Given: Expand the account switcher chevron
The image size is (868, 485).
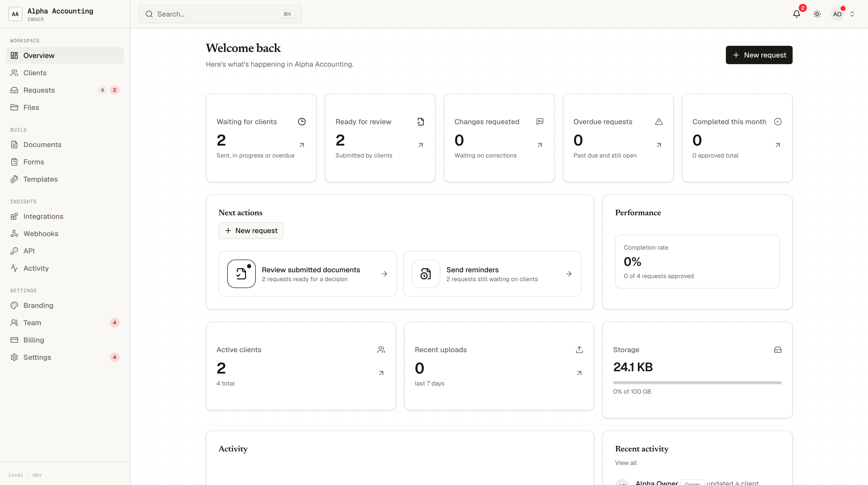Looking at the screenshot, I should pos(852,14).
